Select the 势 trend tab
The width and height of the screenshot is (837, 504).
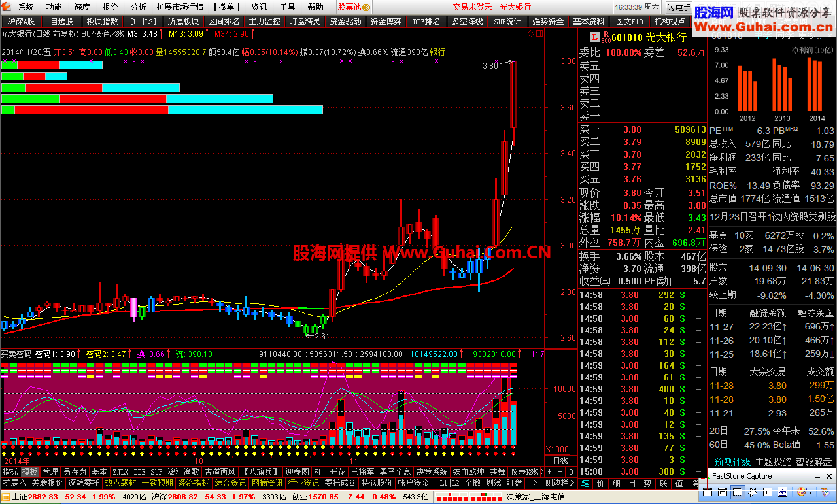point(647,483)
